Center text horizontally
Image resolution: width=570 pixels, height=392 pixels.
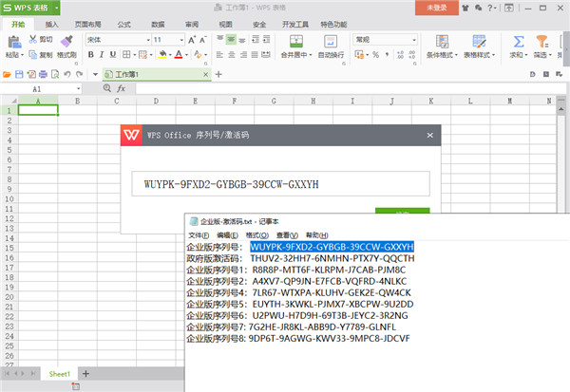[232, 54]
